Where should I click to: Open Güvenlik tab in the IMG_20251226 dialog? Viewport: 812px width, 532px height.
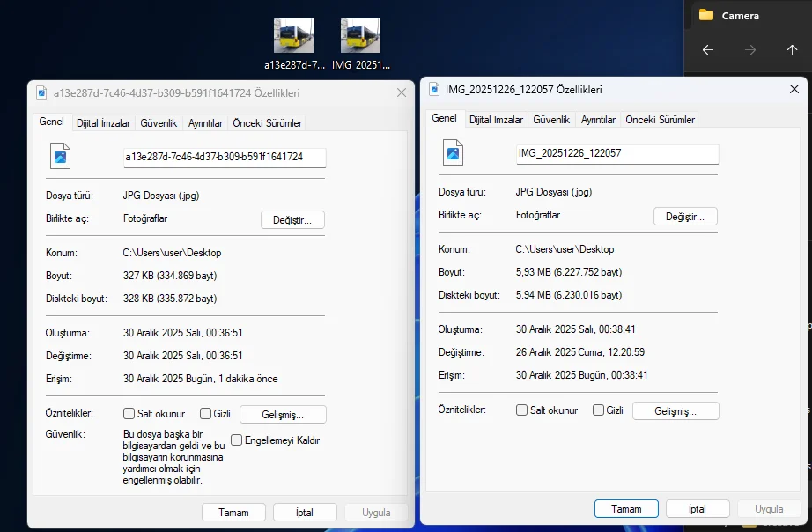pos(551,120)
